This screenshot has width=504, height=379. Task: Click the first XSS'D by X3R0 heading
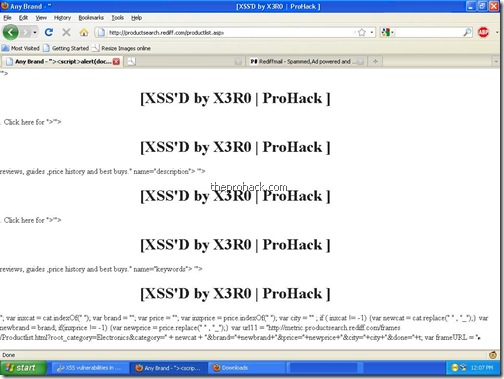click(235, 98)
